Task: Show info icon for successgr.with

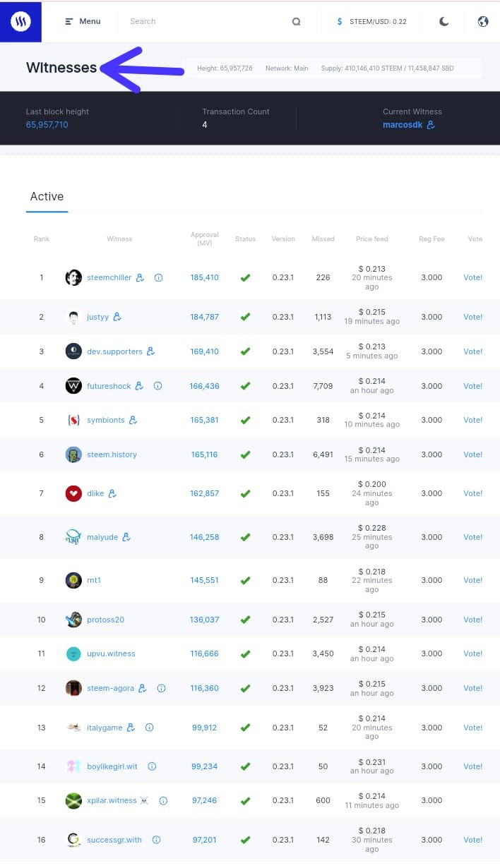Action: [156, 840]
